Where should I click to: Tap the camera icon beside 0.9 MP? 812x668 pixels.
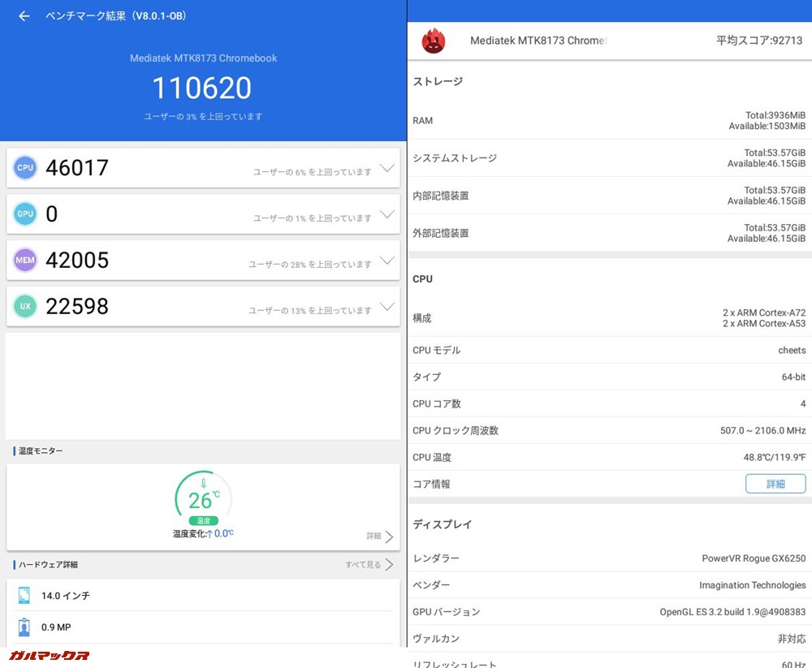[x=25, y=627]
